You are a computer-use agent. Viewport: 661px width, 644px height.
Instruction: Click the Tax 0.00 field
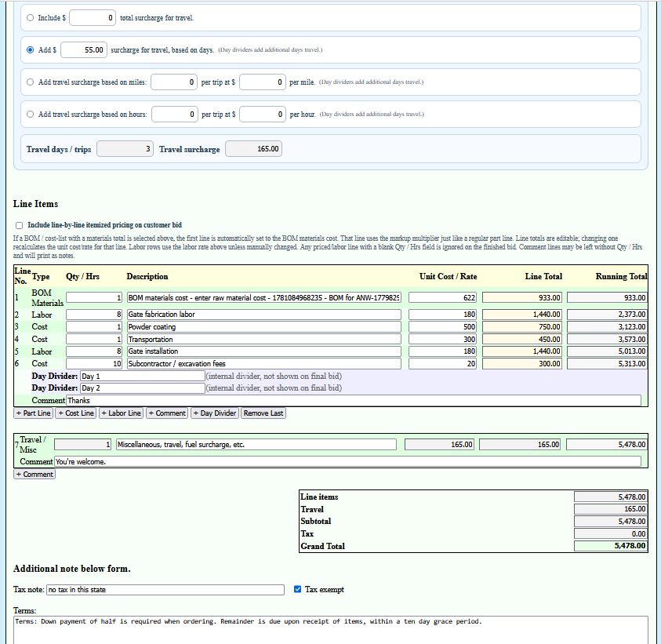click(610, 533)
